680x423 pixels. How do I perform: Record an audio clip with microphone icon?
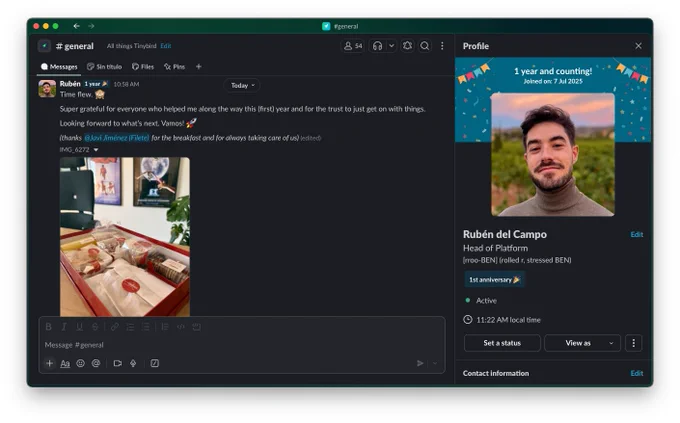pyautogui.click(x=133, y=363)
